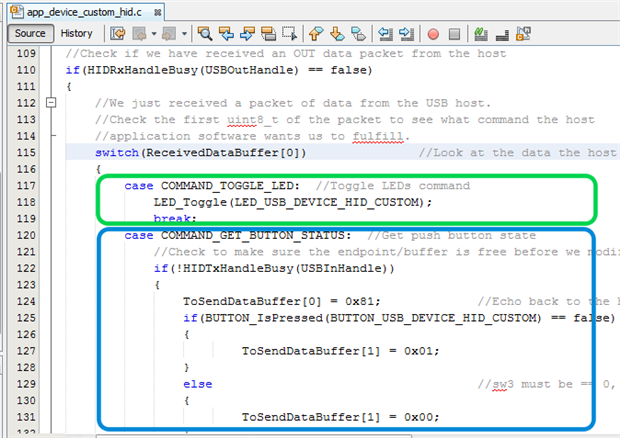Click the //Toggle LEDs command comment
The height and width of the screenshot is (438, 620).
click(x=393, y=186)
